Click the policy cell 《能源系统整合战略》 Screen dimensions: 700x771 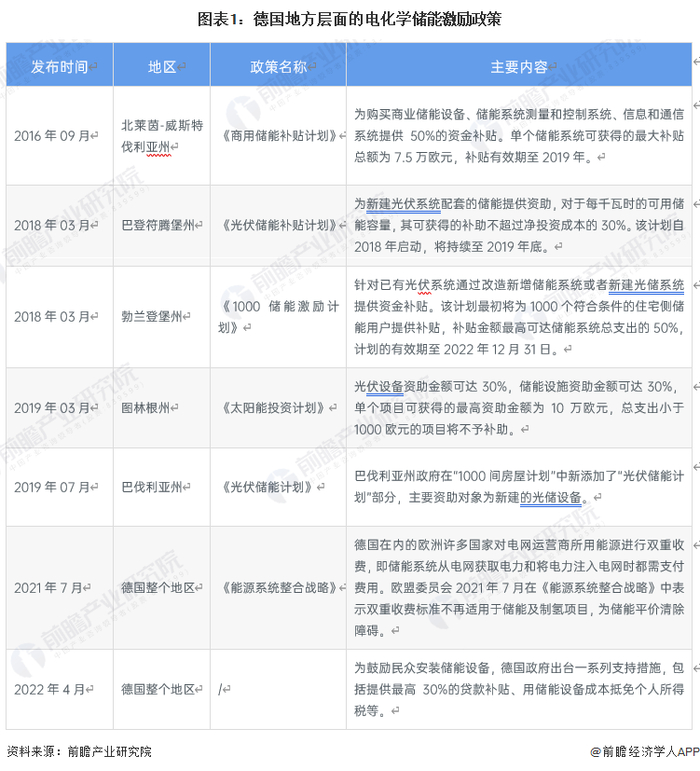[x=279, y=588]
